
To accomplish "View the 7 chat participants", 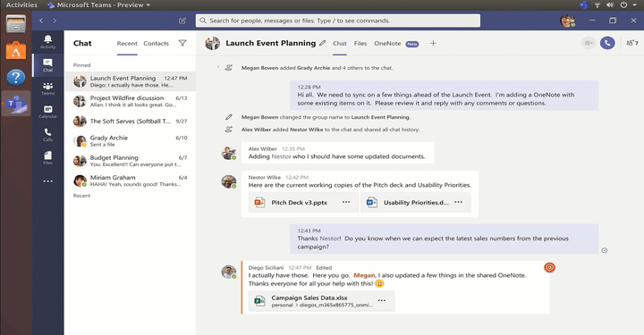I will tap(632, 43).
